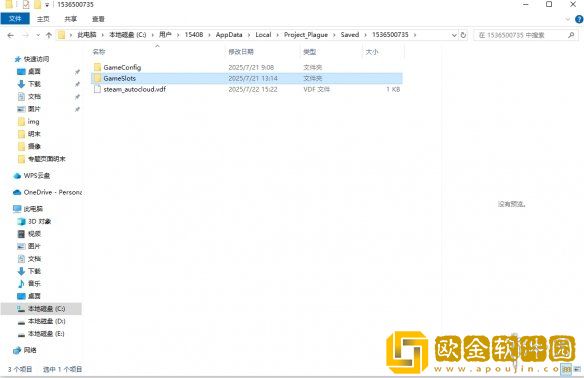Screen dimensions: 584x378
Task: Select 此电脑 in the navigation pane
Action: pyautogui.click(x=33, y=209)
